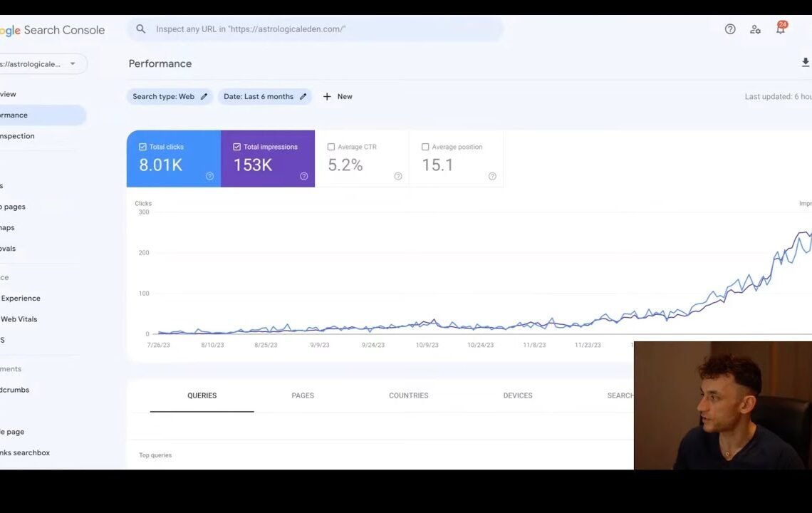Click the search magnifier icon

click(x=141, y=29)
